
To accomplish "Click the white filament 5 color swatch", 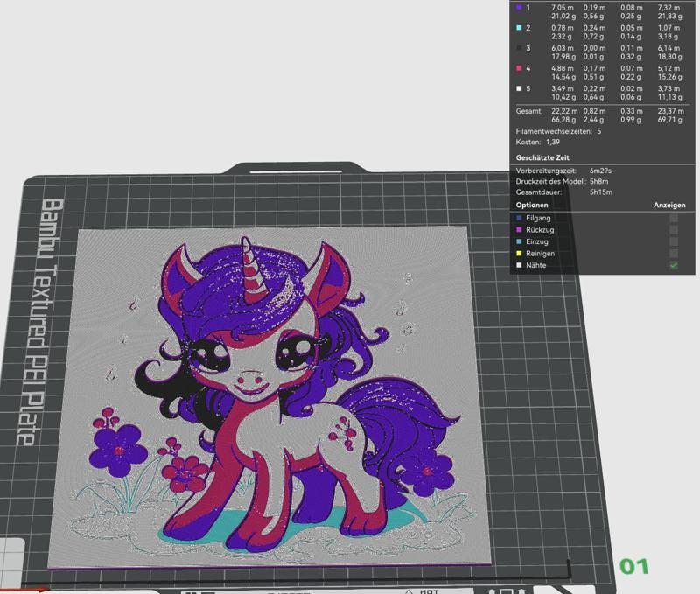I will click(x=521, y=87).
